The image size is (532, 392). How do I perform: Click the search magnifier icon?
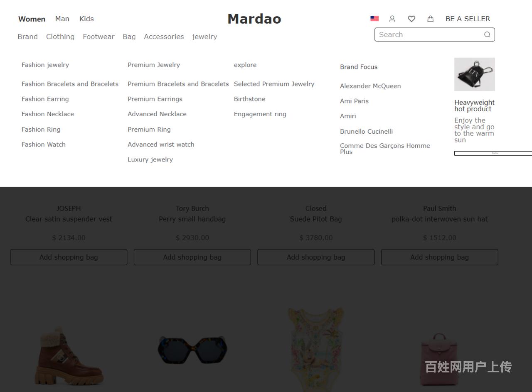[x=487, y=34]
